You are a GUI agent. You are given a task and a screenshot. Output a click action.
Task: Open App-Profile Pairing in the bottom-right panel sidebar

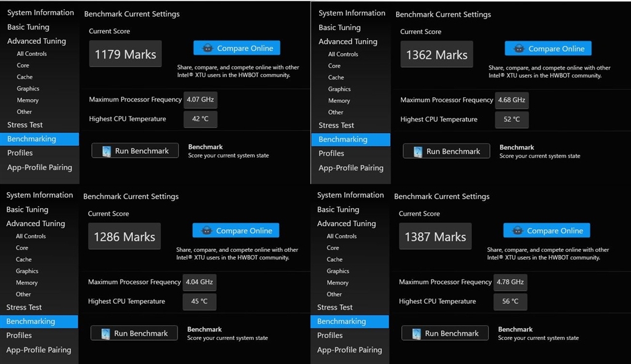coord(349,350)
